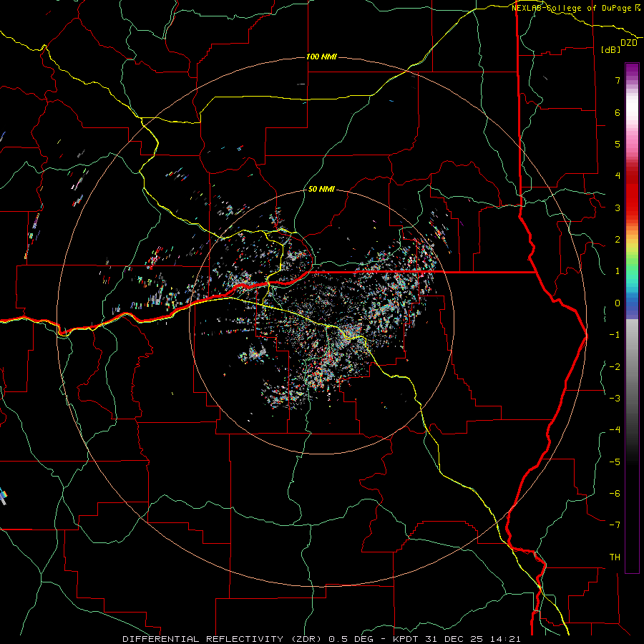The image size is (644, 644).
Task: Click the -1 value on color scale
Action: coord(615,335)
